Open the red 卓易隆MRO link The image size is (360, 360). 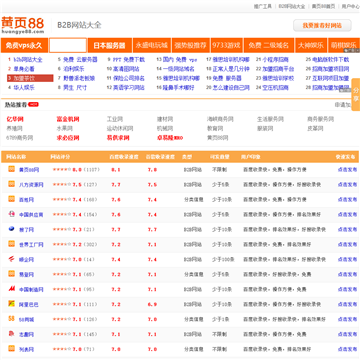170,138
